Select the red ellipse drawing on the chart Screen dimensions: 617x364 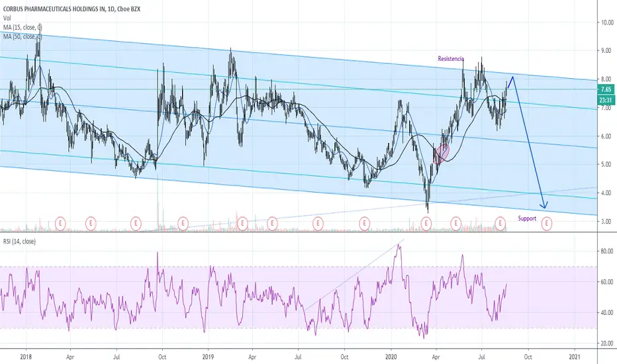click(441, 154)
